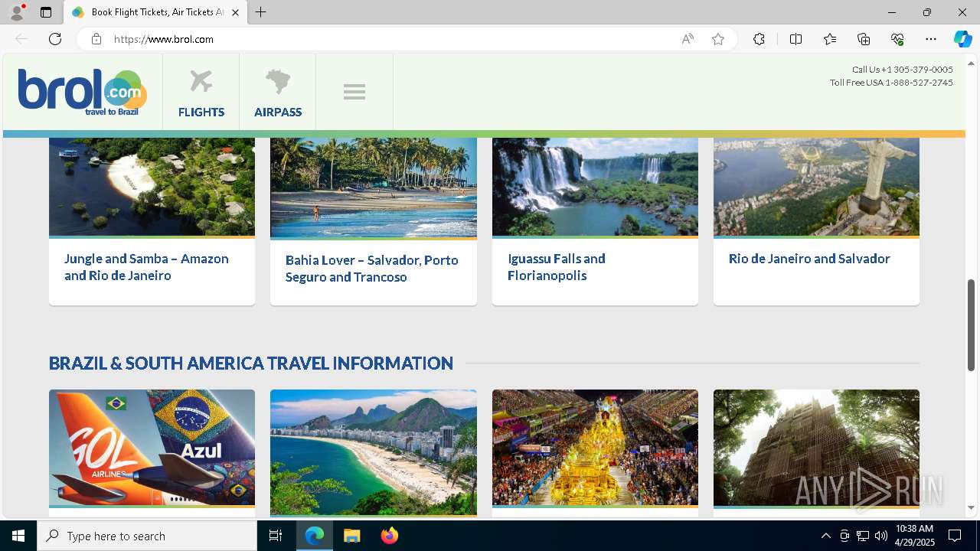Open the browser Extensions icon

click(759, 39)
